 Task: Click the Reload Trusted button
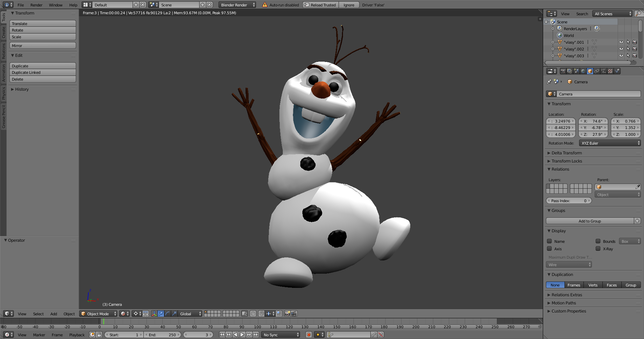320,5
